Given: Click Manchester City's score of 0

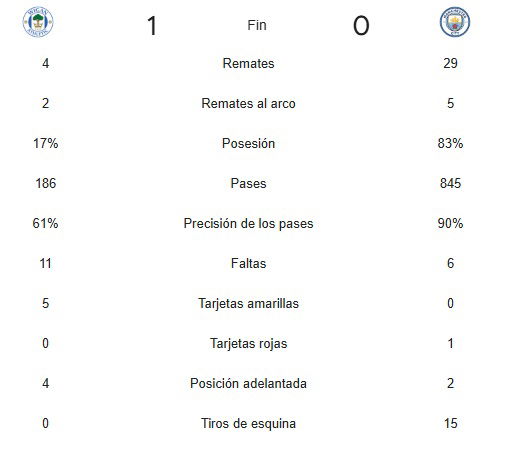Looking at the screenshot, I should 361,26.
